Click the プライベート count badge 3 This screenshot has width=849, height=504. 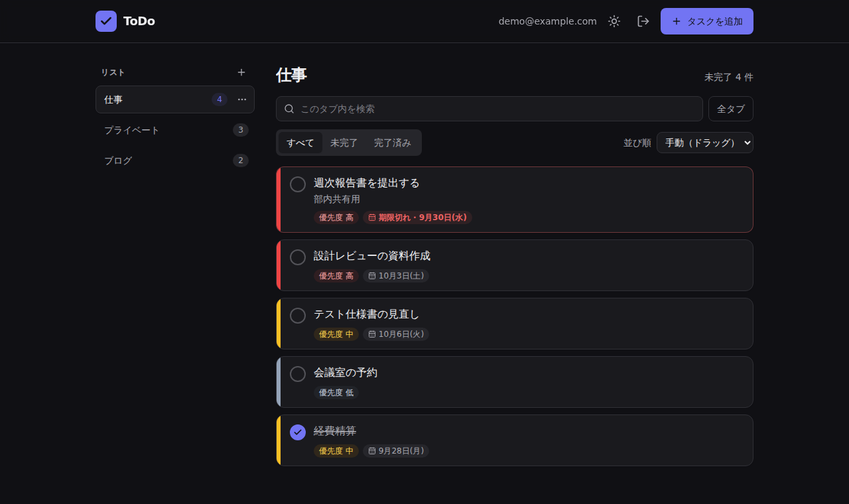241,130
